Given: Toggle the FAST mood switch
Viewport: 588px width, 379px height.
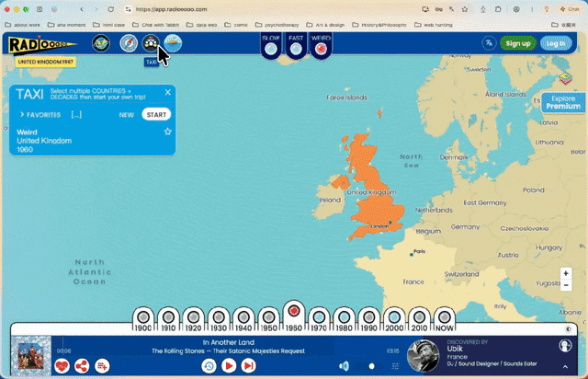Looking at the screenshot, I should [x=296, y=49].
